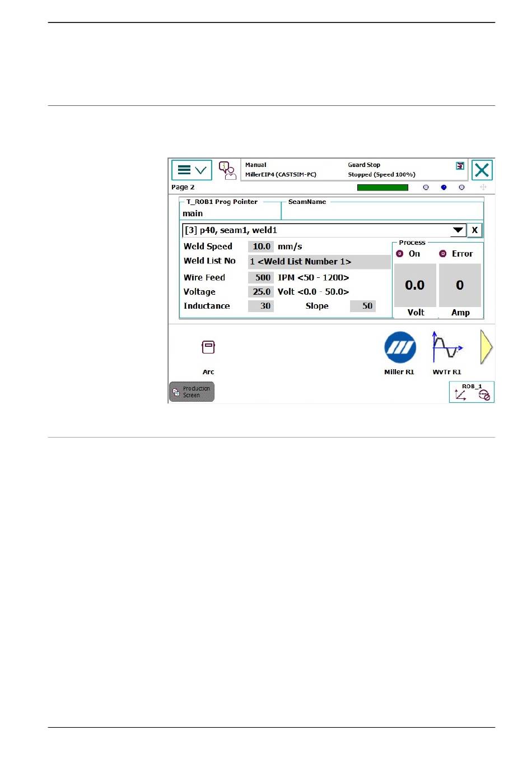Click the green progress bar

tap(382, 188)
